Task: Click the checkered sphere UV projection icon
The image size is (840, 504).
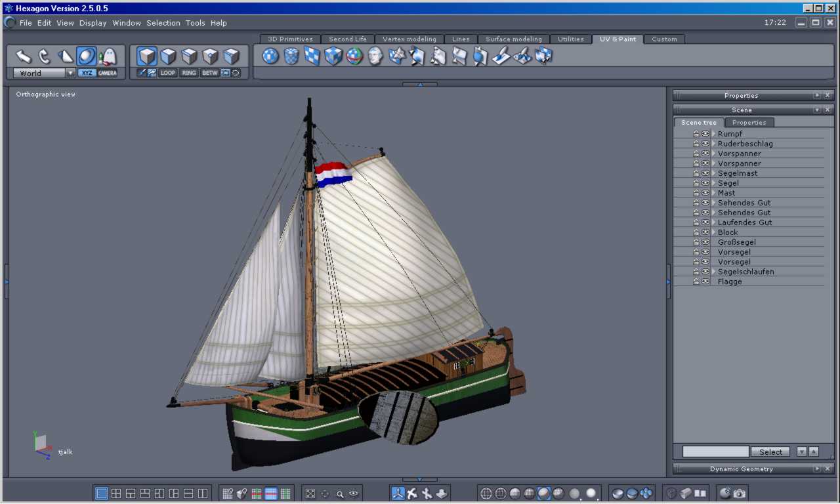Action: click(270, 56)
